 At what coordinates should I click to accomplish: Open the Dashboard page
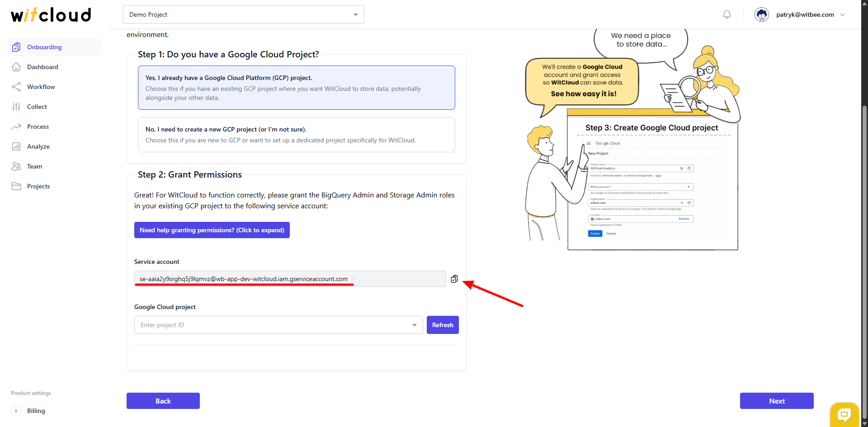pos(54,67)
